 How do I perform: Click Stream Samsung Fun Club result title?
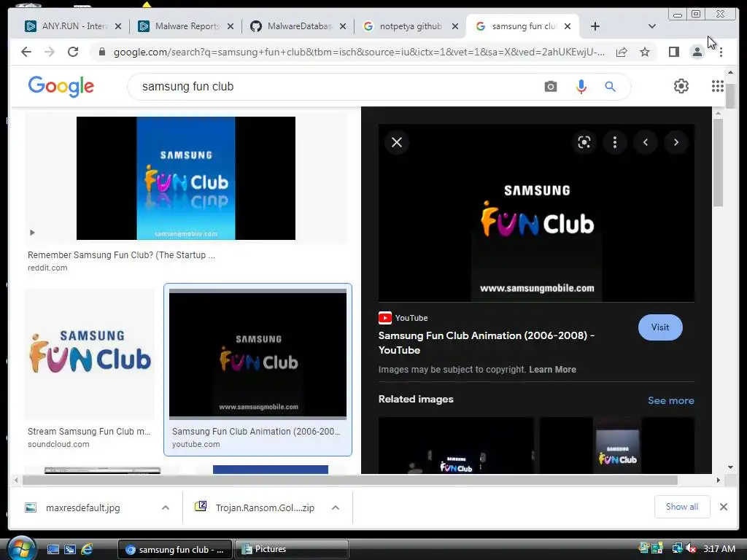click(89, 432)
